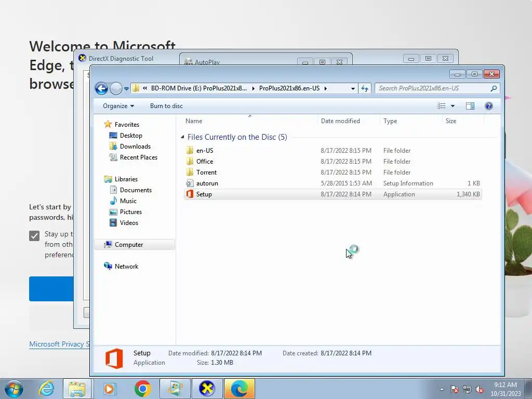This screenshot has width=532, height=399.
Task: Show hidden tray icons arrow
Action: tap(442, 389)
